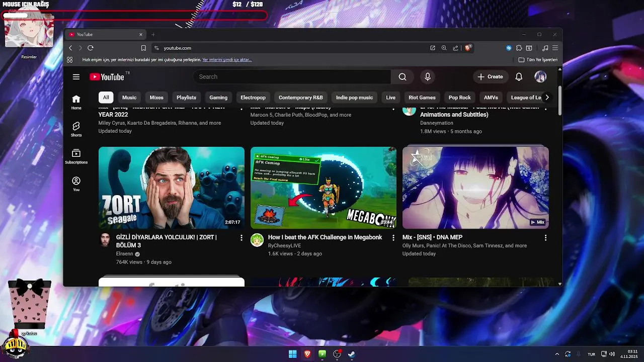Start voice search with microphone icon
The width and height of the screenshot is (644, 362).
pyautogui.click(x=428, y=77)
